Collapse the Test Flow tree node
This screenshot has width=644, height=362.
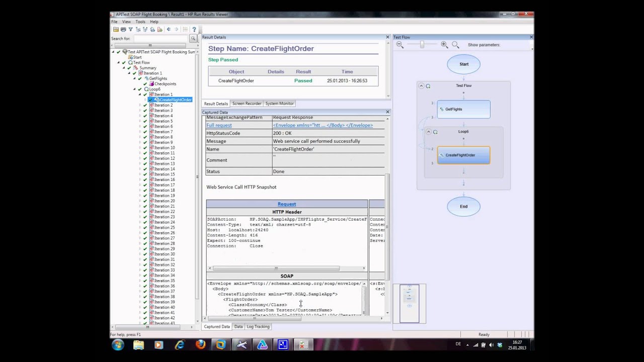coord(119,62)
